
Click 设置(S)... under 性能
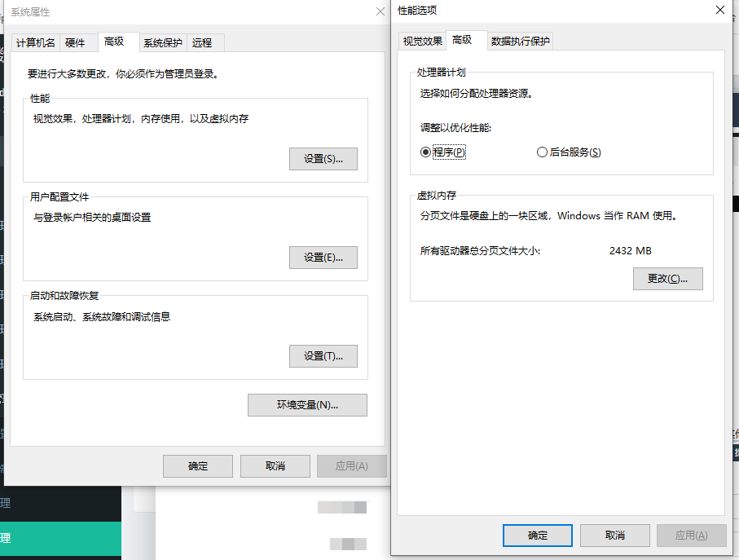coord(323,159)
